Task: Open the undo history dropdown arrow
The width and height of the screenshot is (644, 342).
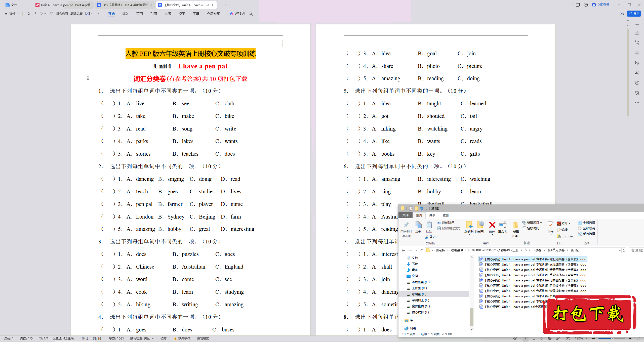Action: tap(45, 14)
